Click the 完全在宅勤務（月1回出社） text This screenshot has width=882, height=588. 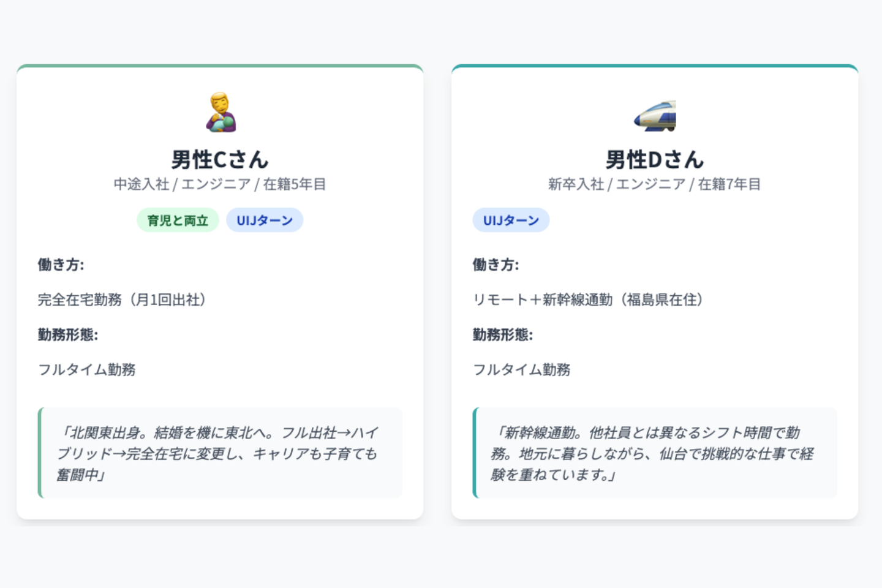tap(122, 300)
